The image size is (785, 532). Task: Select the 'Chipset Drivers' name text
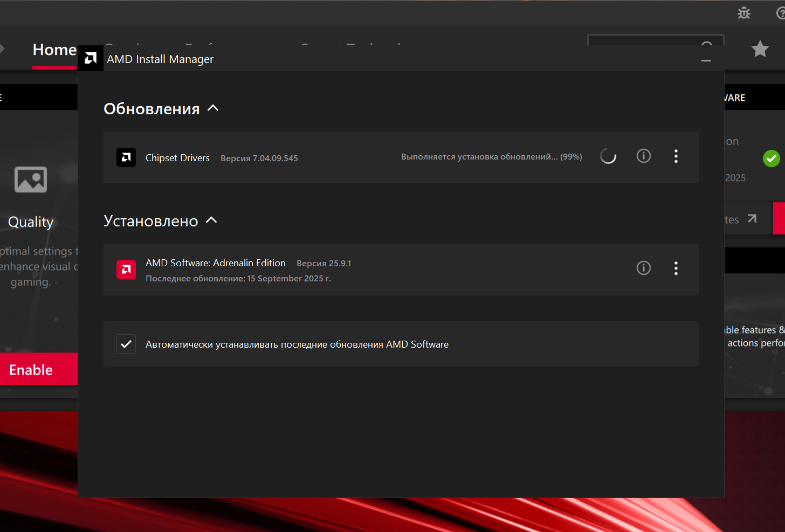[177, 158]
